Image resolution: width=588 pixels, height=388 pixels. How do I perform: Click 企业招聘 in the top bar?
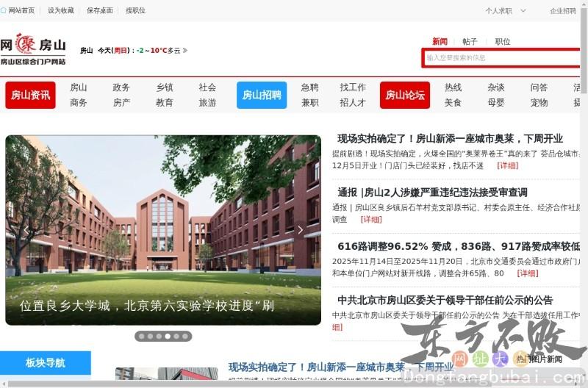point(562,11)
